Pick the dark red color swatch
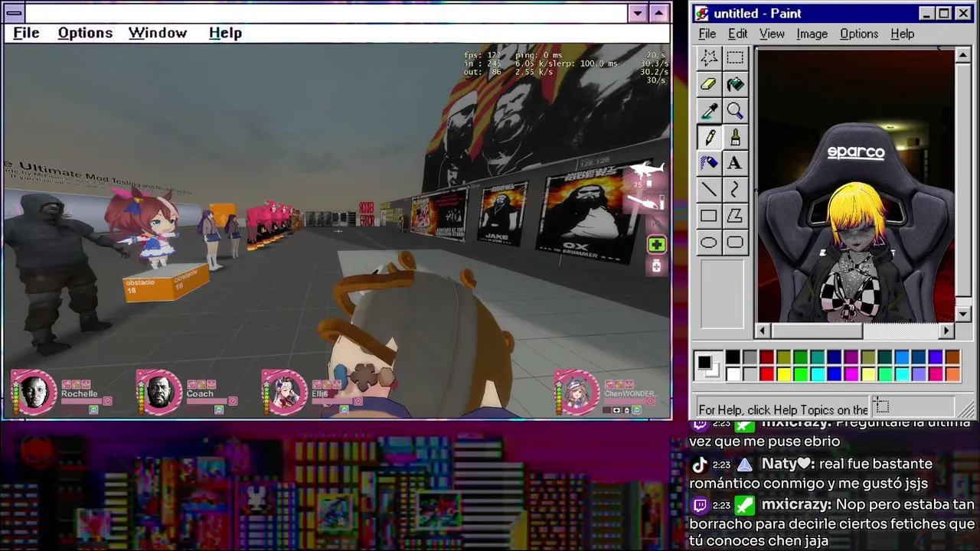Image resolution: width=980 pixels, height=551 pixels. pyautogui.click(x=767, y=357)
